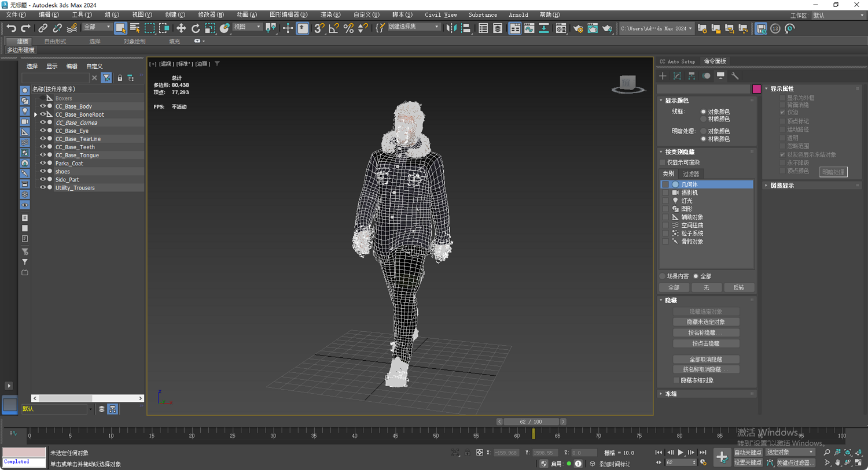This screenshot has height=470, width=868.
Task: Select the 场景内容 radio button
Action: (x=663, y=276)
